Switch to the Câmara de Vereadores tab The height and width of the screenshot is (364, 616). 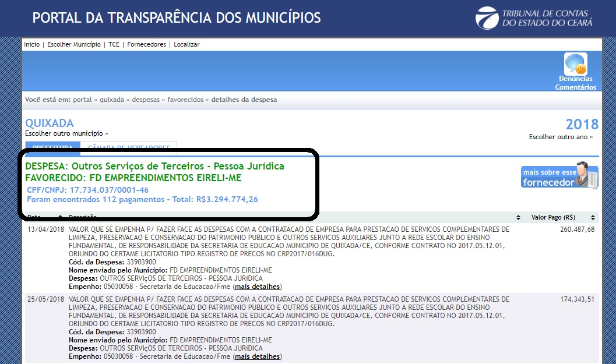tap(129, 148)
